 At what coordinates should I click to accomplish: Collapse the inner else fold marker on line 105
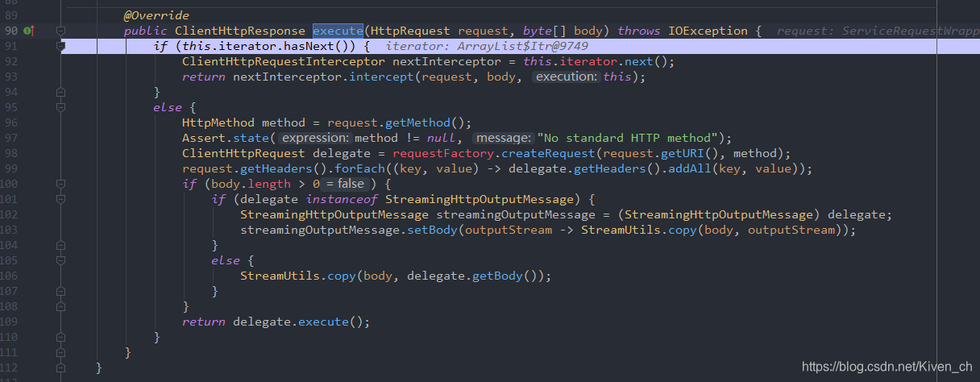[60, 260]
